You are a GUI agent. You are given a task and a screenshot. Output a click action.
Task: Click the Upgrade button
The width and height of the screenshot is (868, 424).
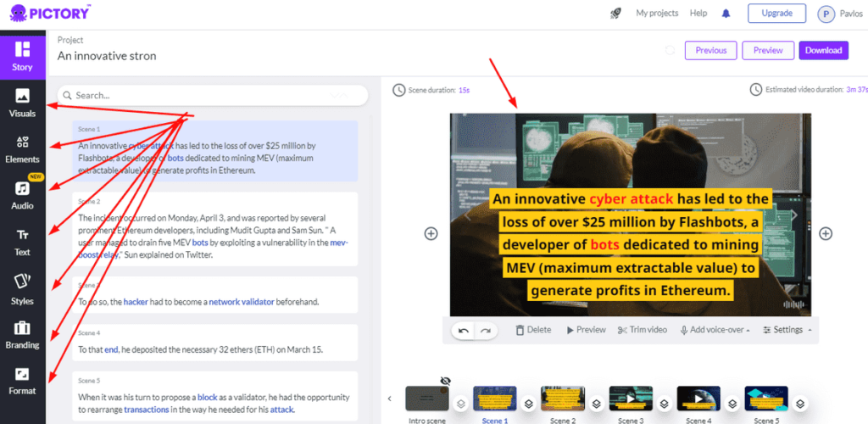(x=776, y=14)
